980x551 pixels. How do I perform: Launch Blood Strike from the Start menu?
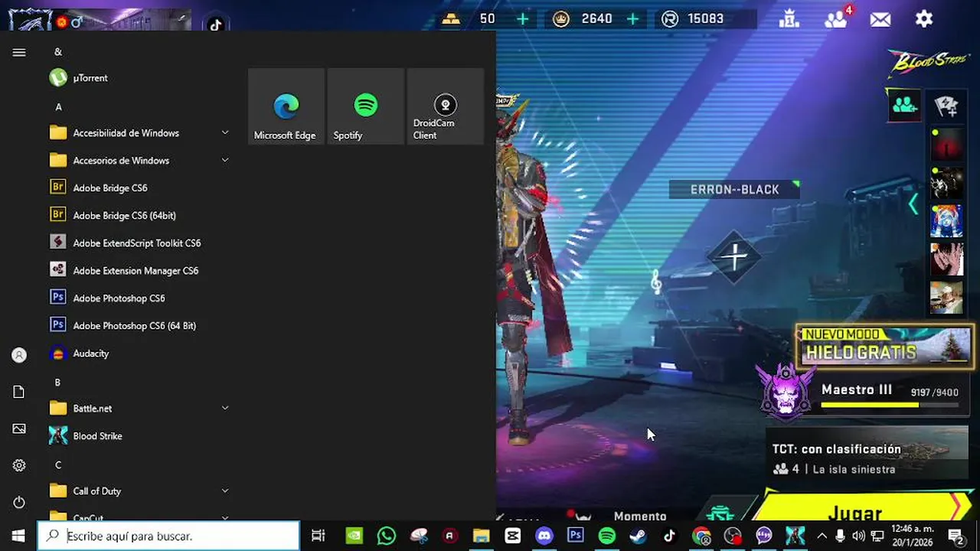[138, 436]
